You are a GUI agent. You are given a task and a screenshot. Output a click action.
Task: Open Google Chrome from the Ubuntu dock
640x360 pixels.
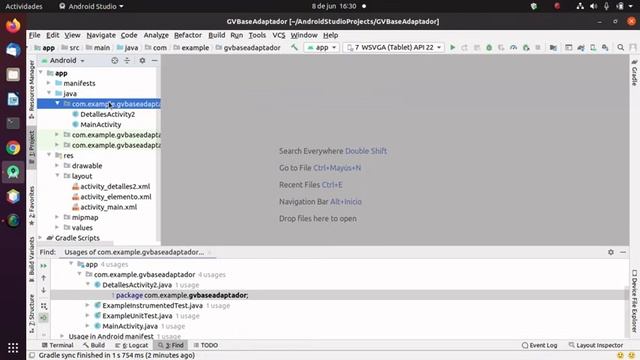pos(13,148)
